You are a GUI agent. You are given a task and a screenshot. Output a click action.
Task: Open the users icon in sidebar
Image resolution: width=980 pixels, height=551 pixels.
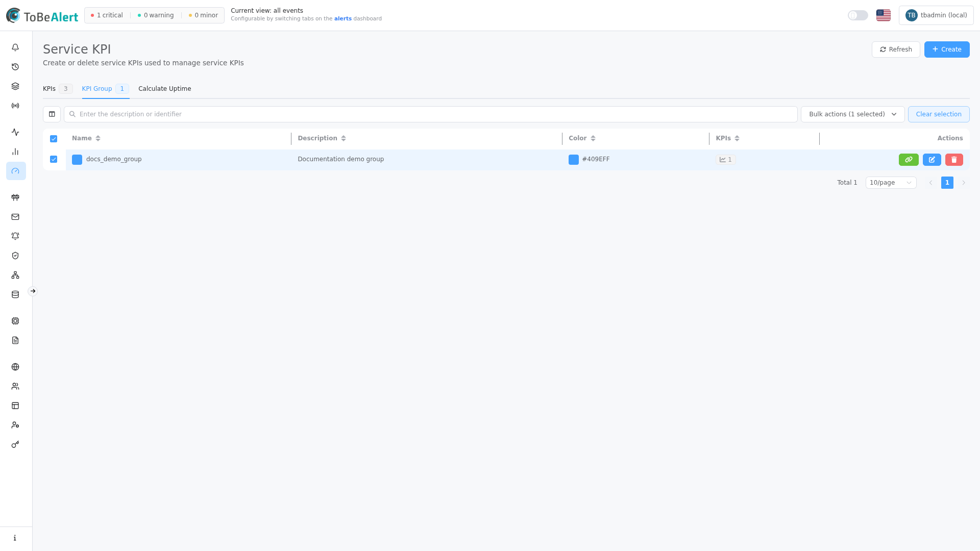coord(15,386)
